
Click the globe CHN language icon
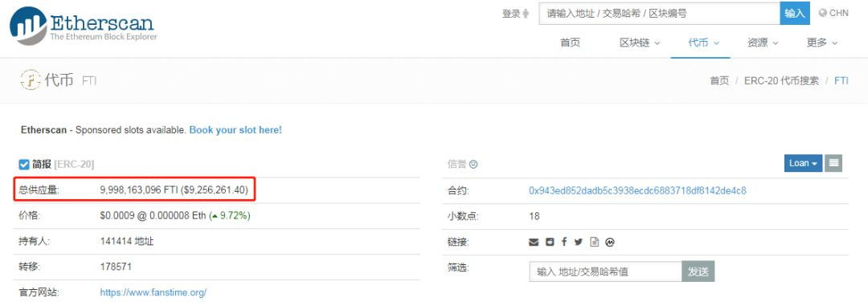(822, 14)
